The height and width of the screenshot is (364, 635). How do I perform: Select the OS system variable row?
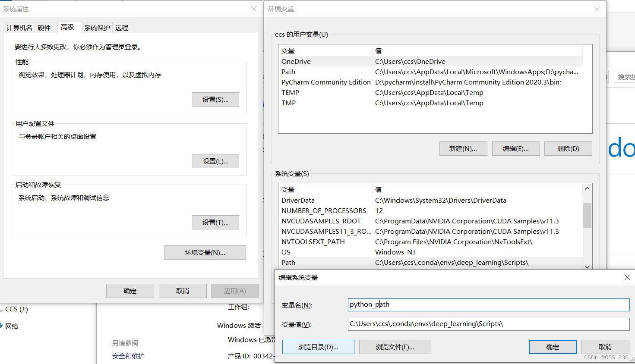click(430, 252)
